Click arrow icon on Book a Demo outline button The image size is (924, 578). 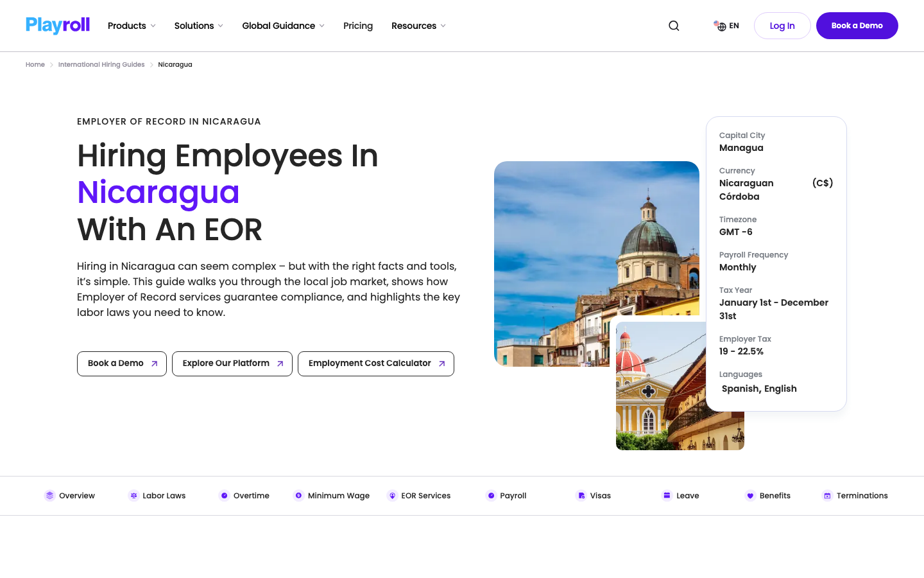(154, 363)
